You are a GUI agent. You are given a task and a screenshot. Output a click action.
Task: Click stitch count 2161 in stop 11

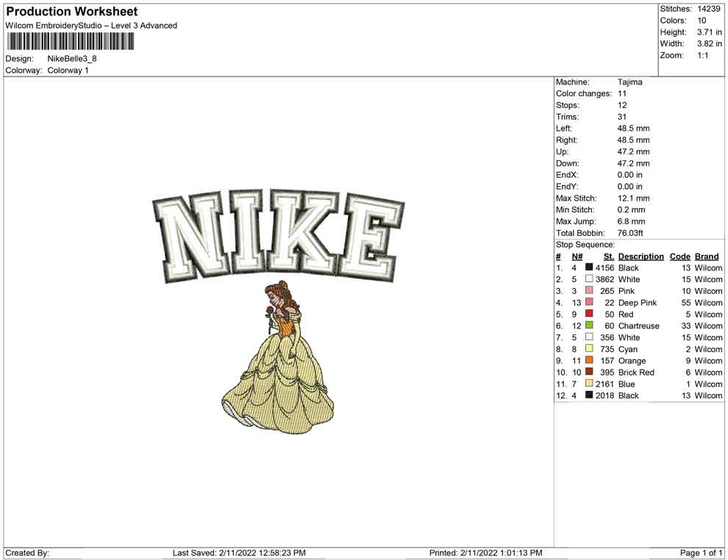pyautogui.click(x=605, y=384)
